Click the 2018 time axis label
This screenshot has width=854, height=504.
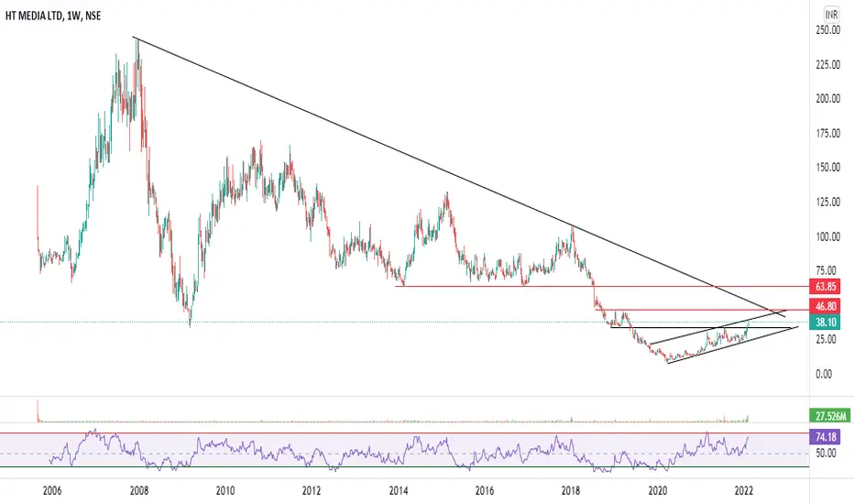[571, 491]
